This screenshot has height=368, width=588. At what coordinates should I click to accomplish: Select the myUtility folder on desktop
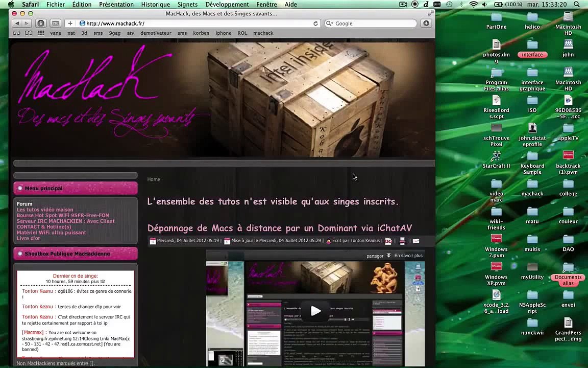tap(532, 270)
